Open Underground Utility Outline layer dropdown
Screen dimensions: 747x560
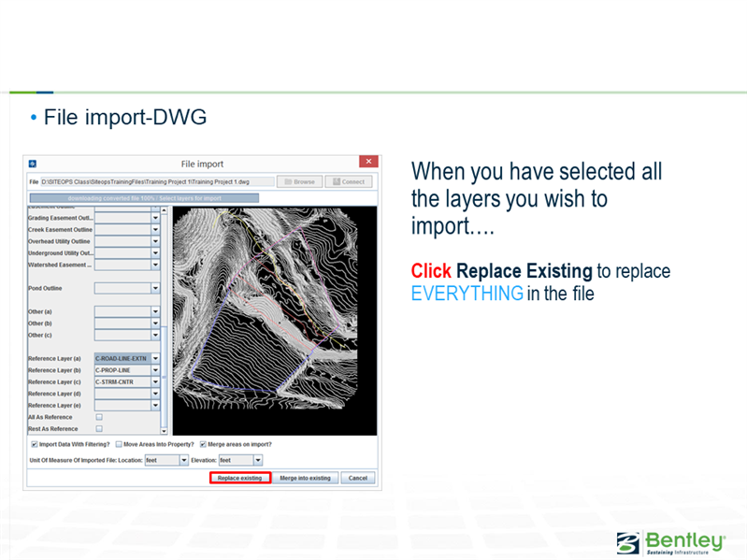[155, 252]
